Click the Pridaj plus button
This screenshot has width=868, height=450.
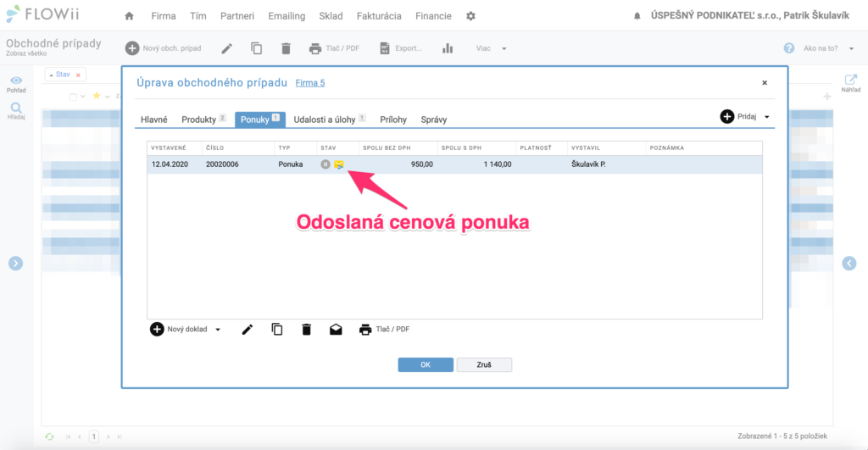726,116
